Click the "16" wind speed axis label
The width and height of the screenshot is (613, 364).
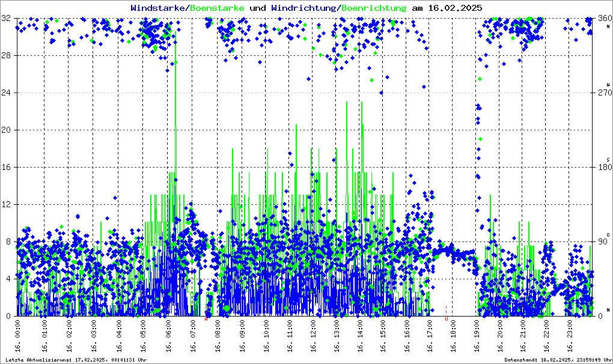pos(6,167)
